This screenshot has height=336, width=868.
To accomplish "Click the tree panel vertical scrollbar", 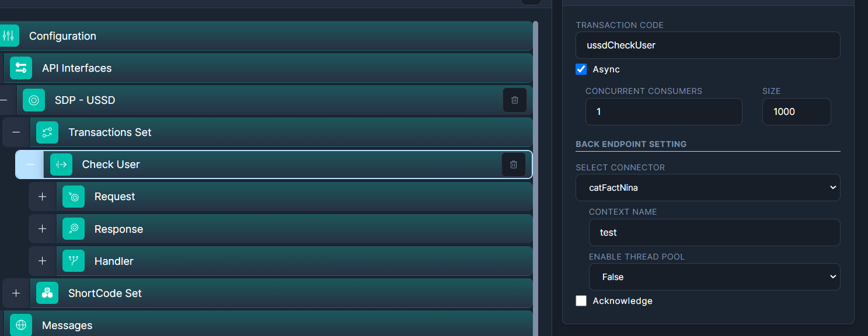I will tap(535, 178).
